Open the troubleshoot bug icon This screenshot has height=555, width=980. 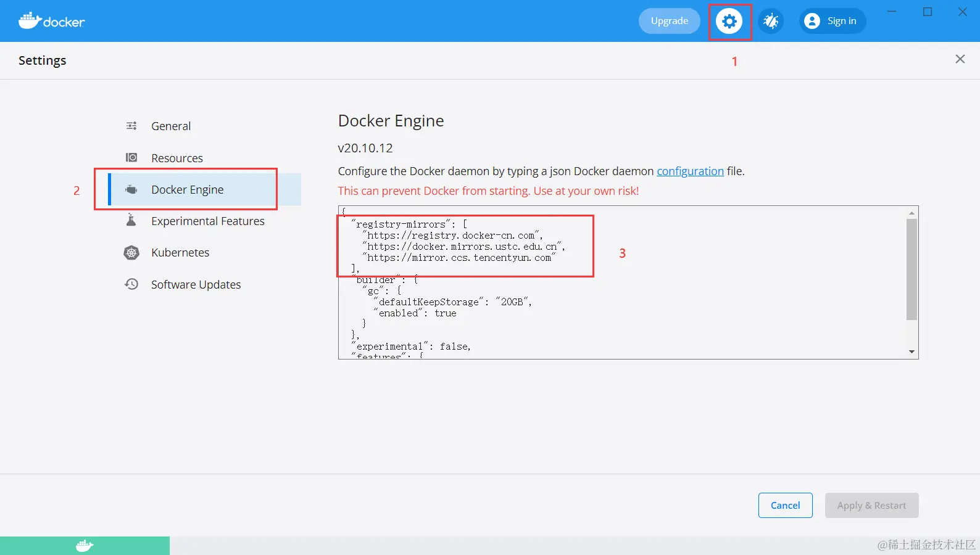tap(771, 21)
